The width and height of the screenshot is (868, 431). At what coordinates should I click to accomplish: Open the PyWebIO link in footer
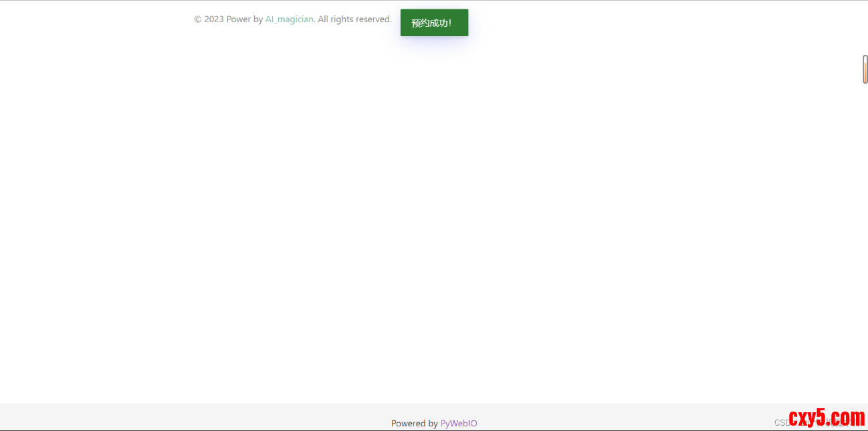tap(459, 423)
